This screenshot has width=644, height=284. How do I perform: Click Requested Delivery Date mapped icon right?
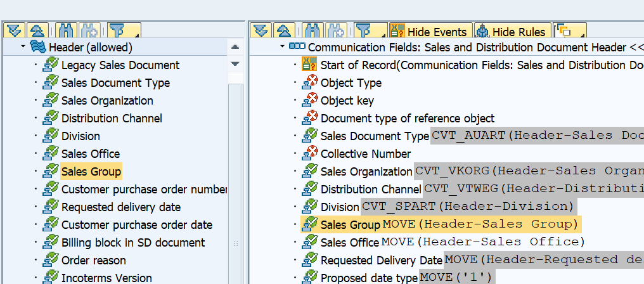(x=309, y=260)
